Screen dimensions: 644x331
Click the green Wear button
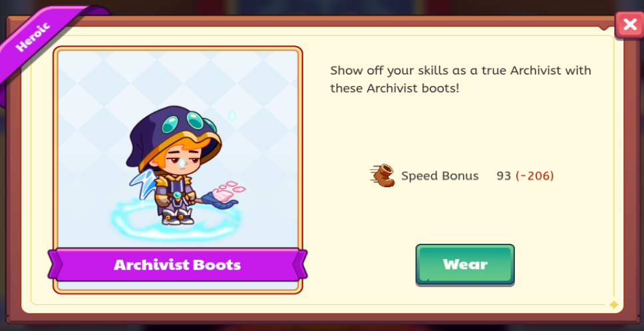pos(465,264)
